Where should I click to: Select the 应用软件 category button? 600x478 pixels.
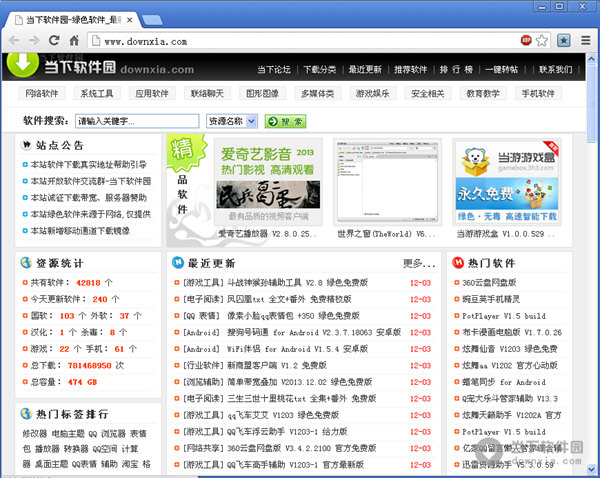pyautogui.click(x=152, y=93)
